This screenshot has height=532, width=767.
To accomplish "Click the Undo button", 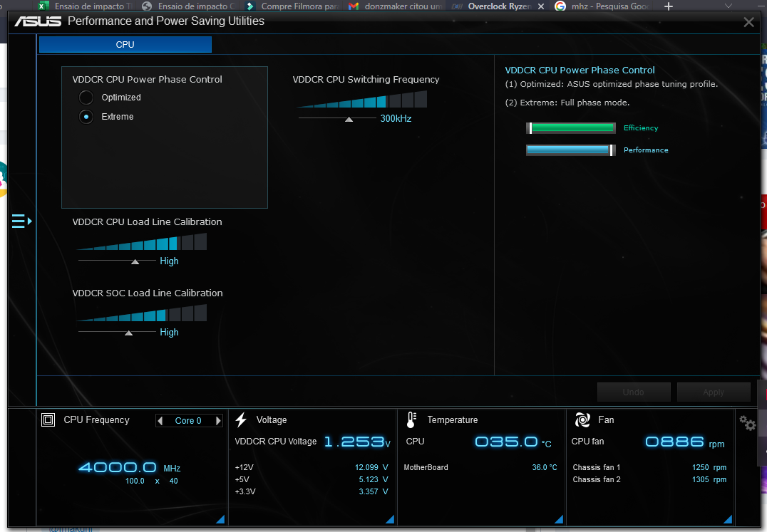I will (634, 392).
